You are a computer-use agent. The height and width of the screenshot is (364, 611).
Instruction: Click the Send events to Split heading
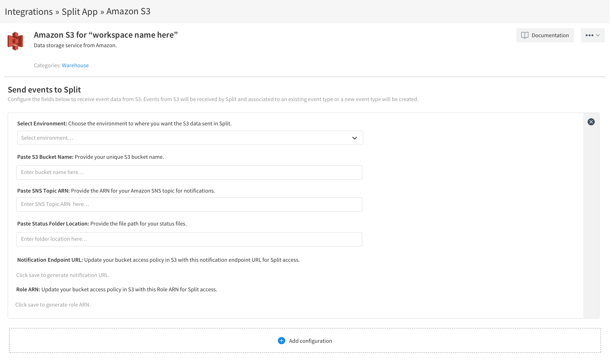coord(44,90)
